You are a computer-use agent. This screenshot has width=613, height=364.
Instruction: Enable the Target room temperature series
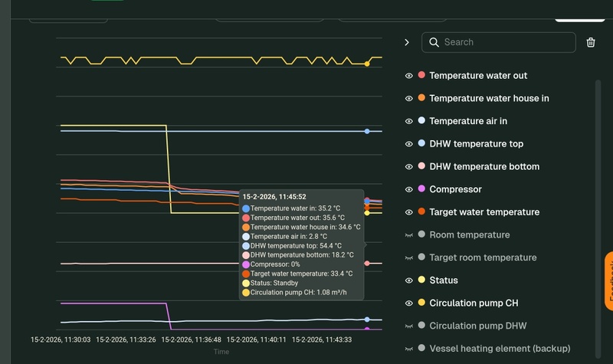click(409, 257)
